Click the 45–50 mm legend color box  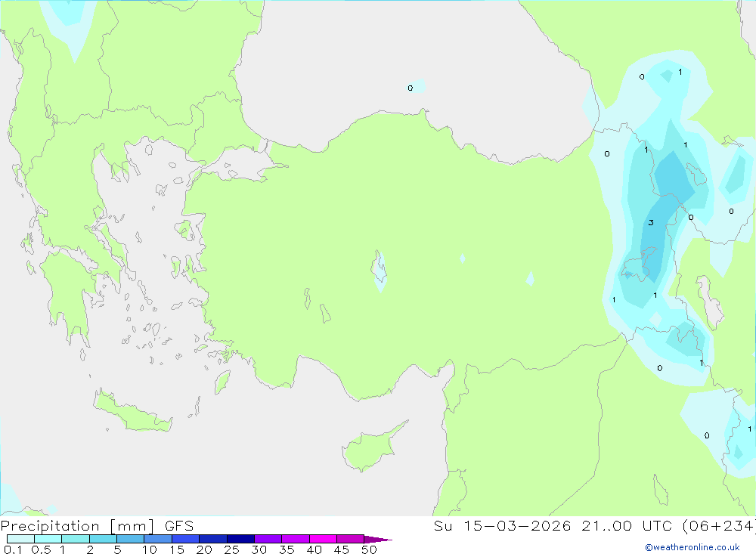(x=350, y=539)
